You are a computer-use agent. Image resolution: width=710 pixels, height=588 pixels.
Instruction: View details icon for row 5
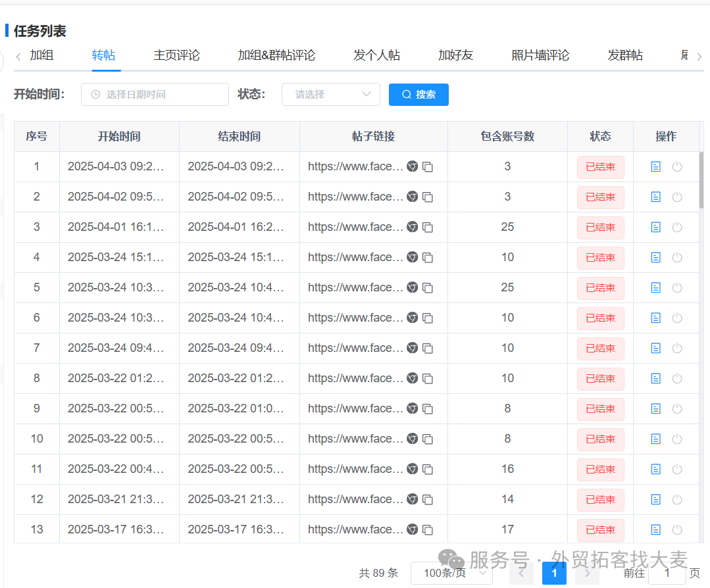pos(655,288)
